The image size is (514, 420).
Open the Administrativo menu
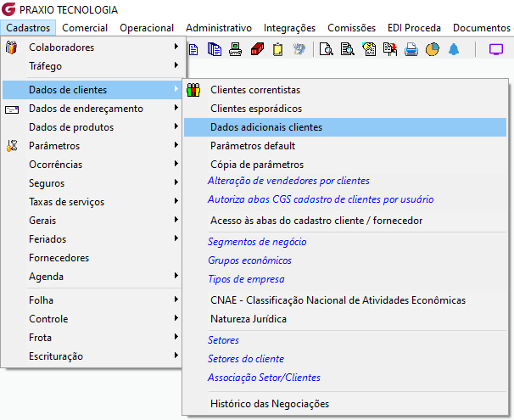pyautogui.click(x=219, y=28)
